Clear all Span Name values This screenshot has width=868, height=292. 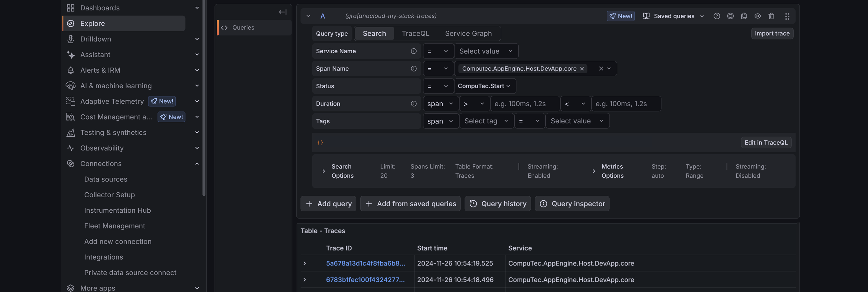[601, 68]
